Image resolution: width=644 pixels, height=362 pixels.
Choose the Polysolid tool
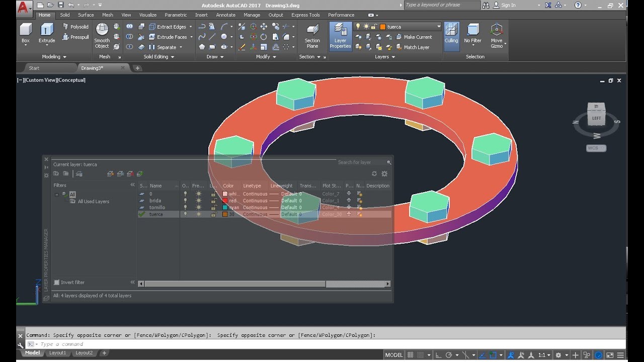click(x=75, y=27)
